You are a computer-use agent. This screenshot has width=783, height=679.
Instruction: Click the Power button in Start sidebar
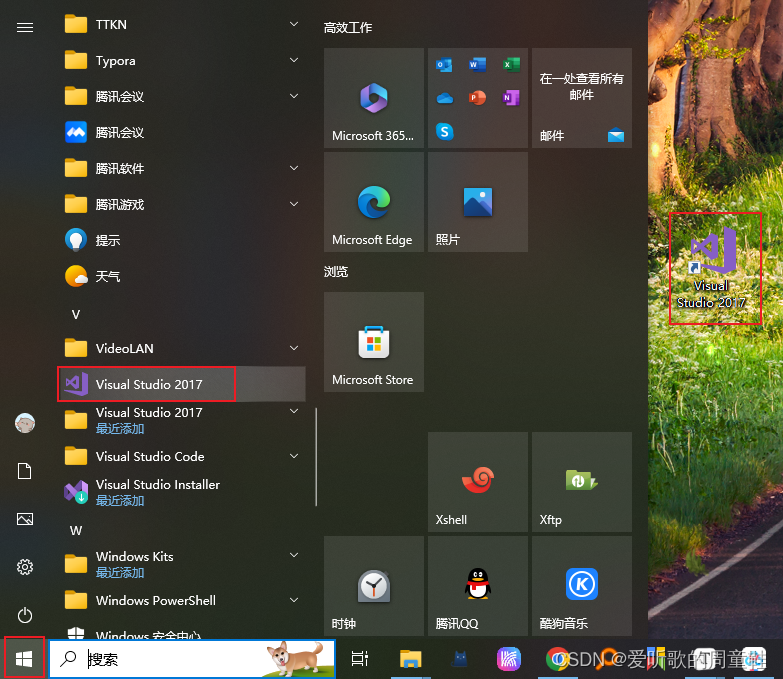(x=25, y=615)
